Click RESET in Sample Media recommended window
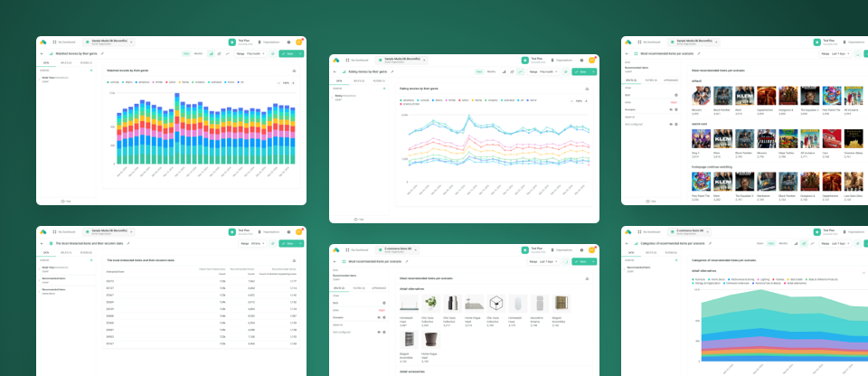 [675, 102]
